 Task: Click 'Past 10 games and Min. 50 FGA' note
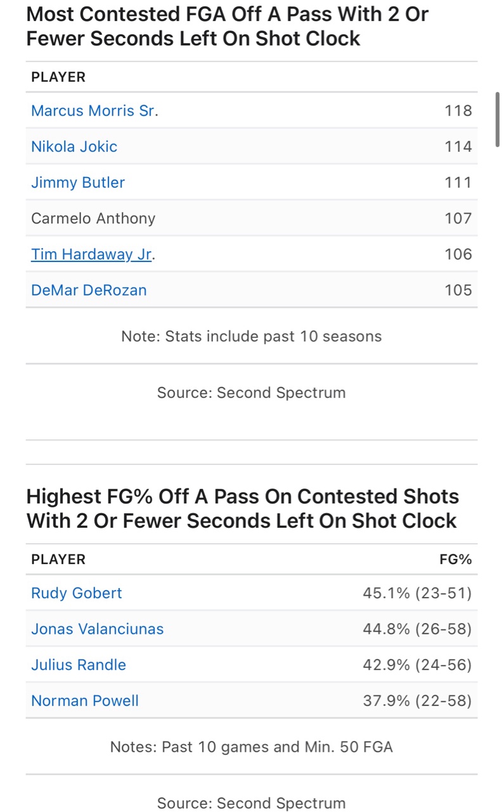(252, 747)
